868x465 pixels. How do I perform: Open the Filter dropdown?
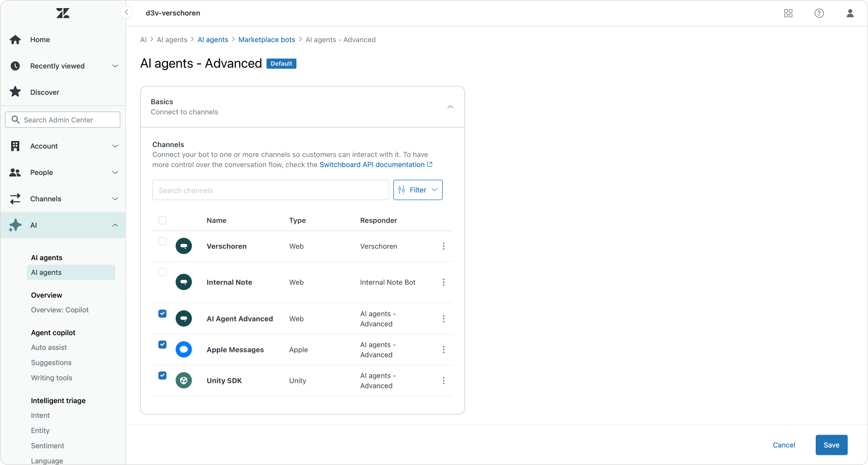pos(418,190)
